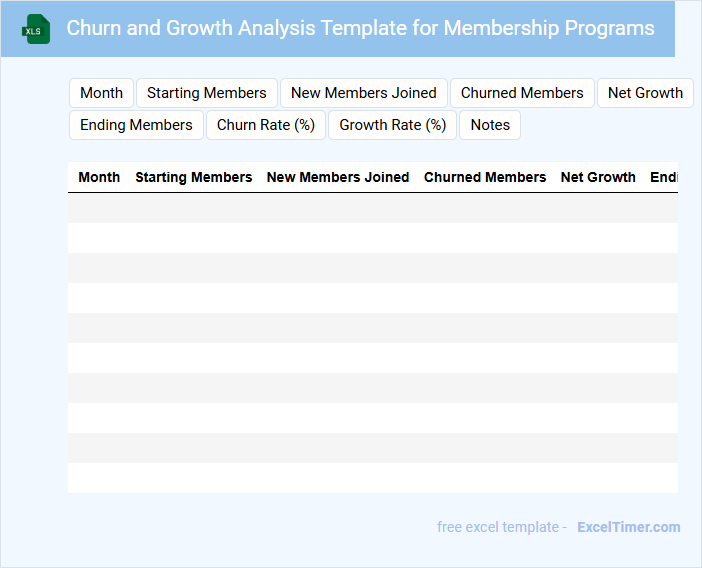This screenshot has width=702, height=568.
Task: Click the Month column header in table
Action: [x=99, y=177]
